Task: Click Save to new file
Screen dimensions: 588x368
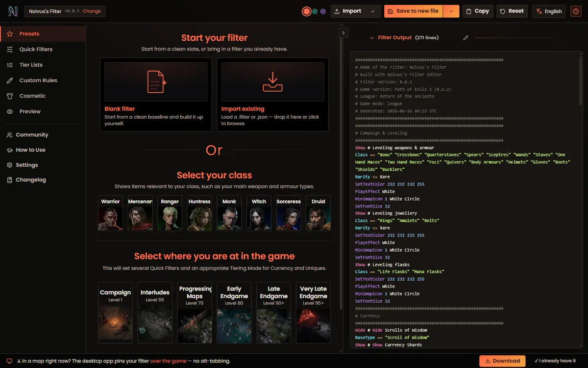Action: [x=413, y=11]
